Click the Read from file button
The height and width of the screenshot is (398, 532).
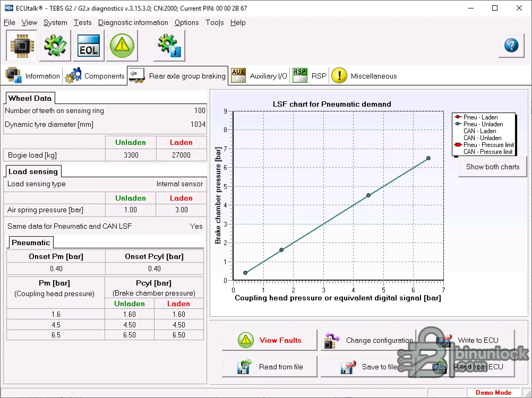pos(269,367)
